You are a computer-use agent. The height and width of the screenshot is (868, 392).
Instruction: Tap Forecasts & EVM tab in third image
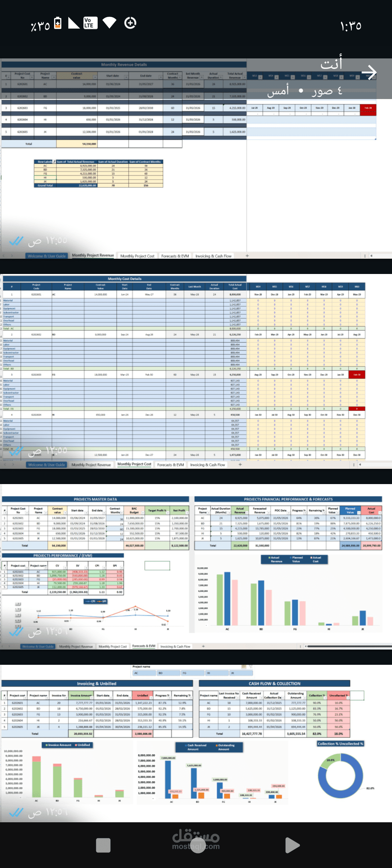click(144, 646)
